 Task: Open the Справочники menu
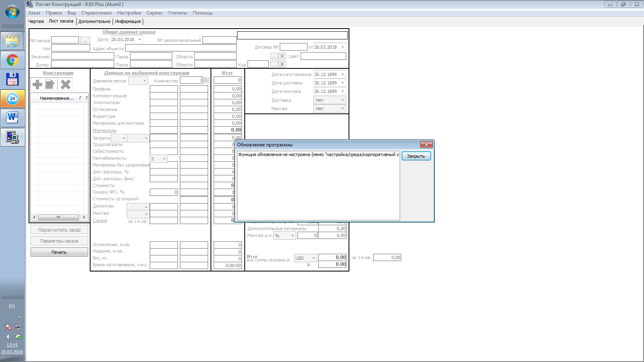coord(96,13)
